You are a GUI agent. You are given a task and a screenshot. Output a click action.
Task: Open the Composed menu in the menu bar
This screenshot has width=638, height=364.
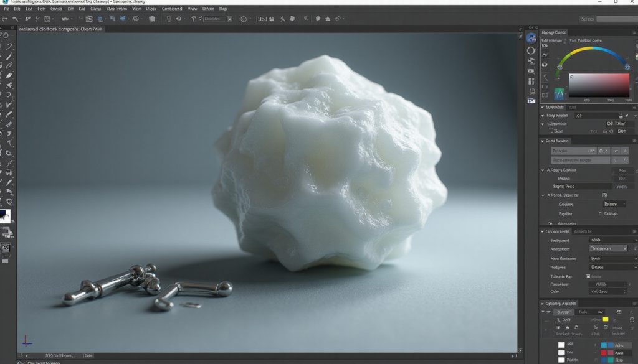point(172,9)
